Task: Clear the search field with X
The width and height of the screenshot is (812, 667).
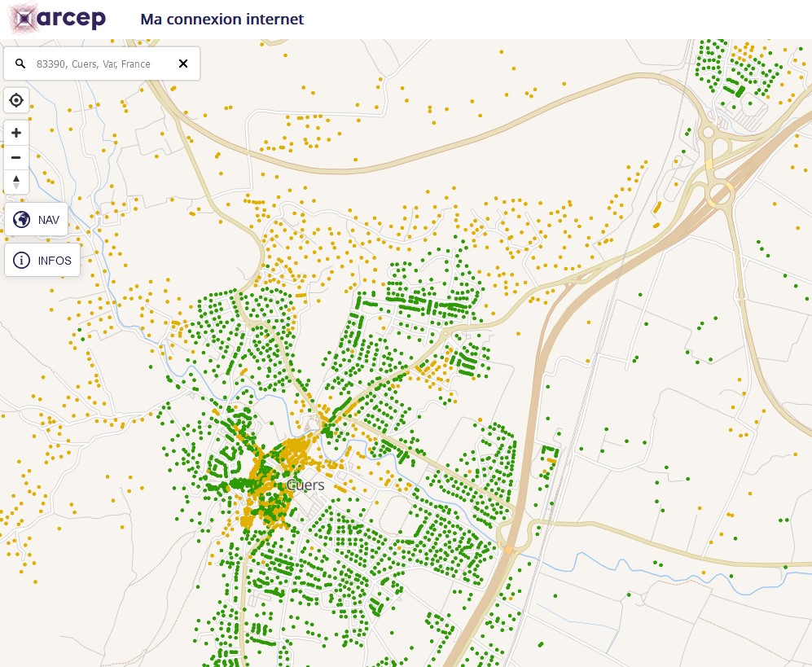Action: [x=182, y=64]
